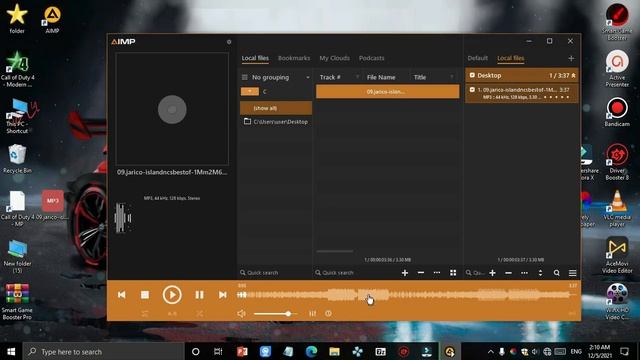
Task: Open the AIMP main menu logo
Action: (x=123, y=42)
